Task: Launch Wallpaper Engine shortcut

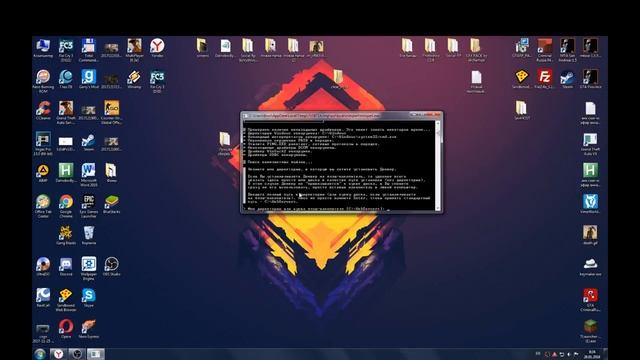Action: pyautogui.click(x=89, y=268)
